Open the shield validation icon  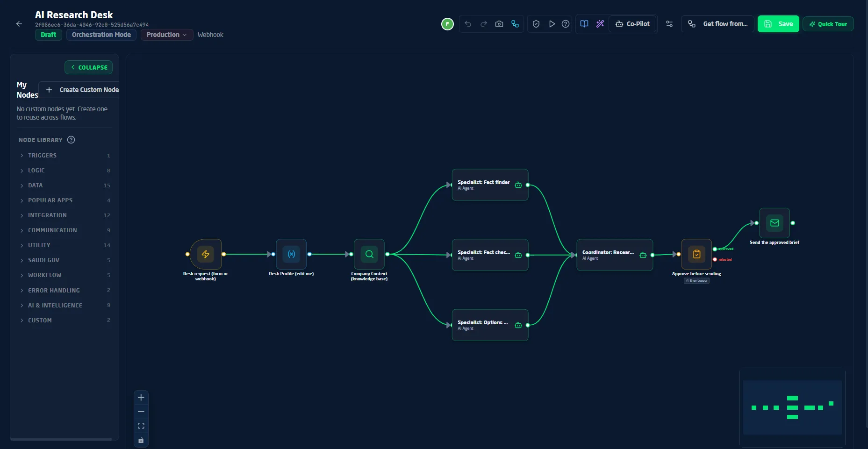pos(536,24)
